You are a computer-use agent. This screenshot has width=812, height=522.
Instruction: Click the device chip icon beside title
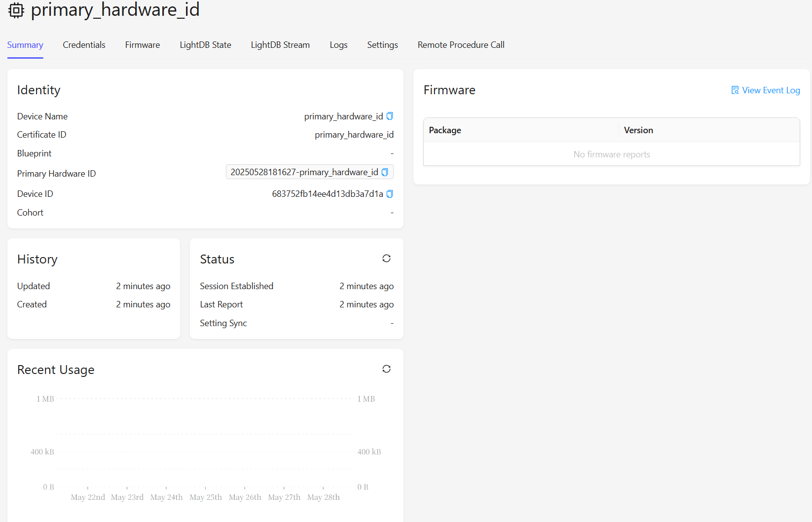click(x=16, y=10)
